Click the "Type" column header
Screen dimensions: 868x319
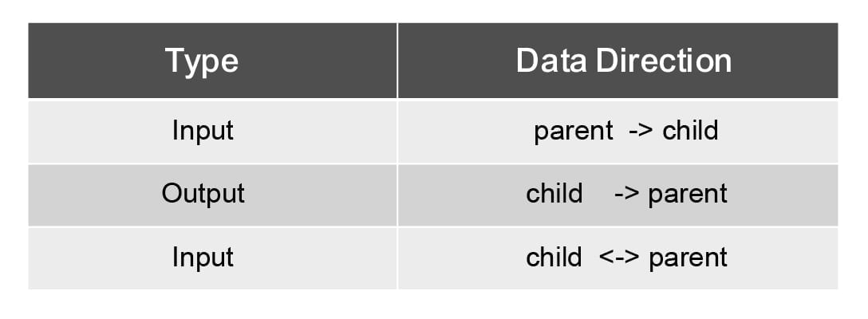pyautogui.click(x=202, y=61)
